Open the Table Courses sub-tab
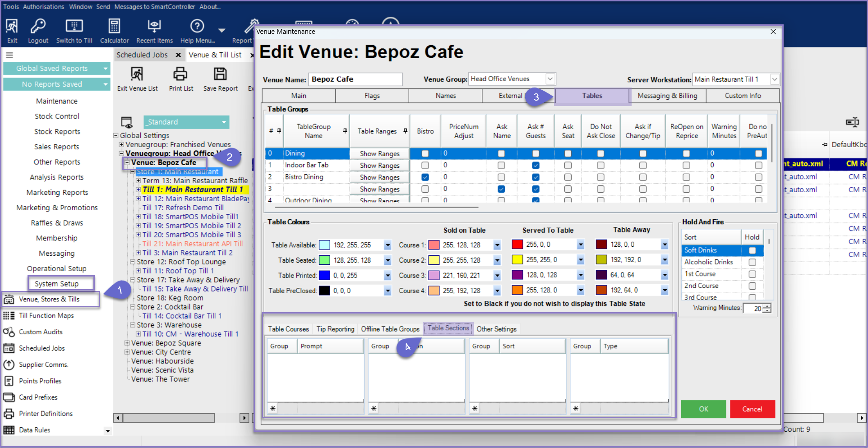 (288, 329)
